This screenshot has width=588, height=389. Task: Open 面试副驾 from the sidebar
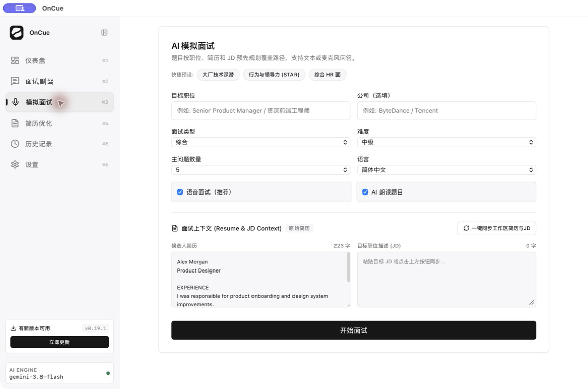(x=60, y=81)
